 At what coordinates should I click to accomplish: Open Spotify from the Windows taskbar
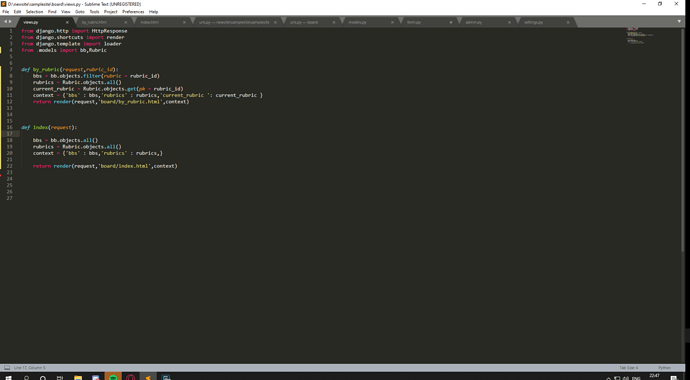[113, 377]
